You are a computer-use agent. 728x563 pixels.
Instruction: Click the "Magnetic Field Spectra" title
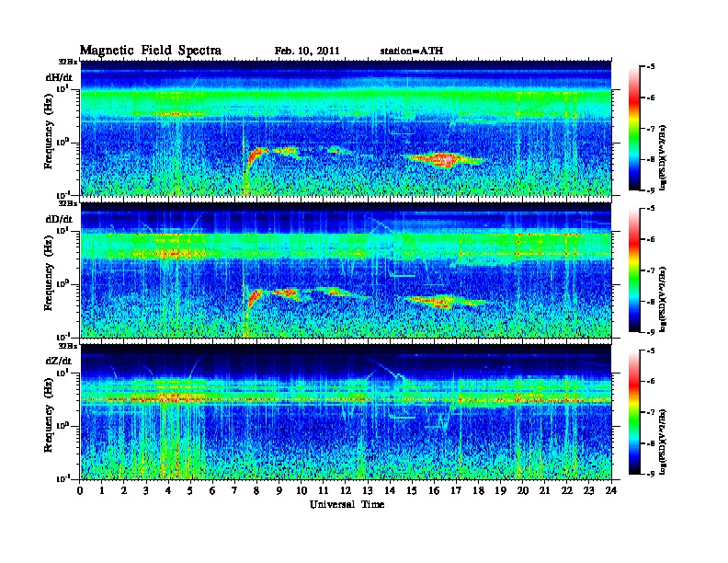(151, 51)
